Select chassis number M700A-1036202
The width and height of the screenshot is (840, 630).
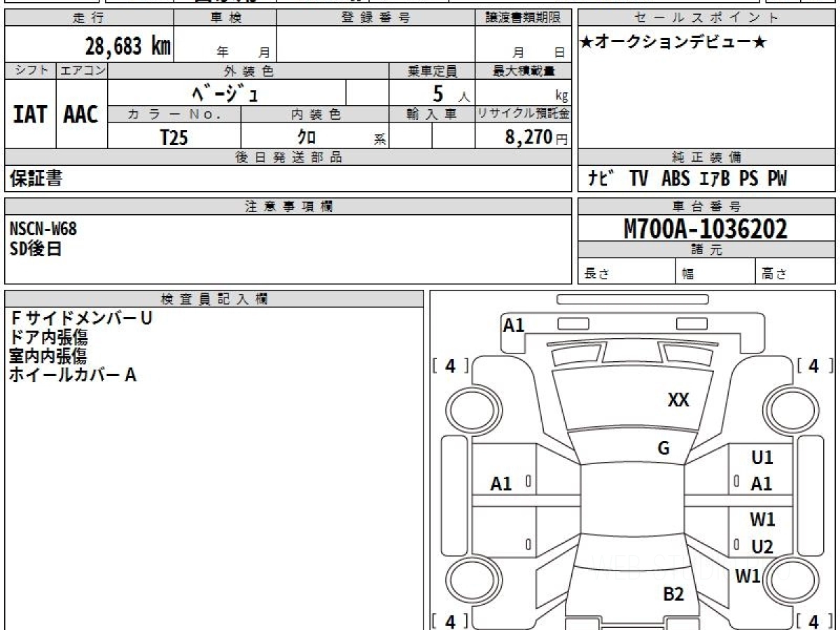tap(706, 228)
